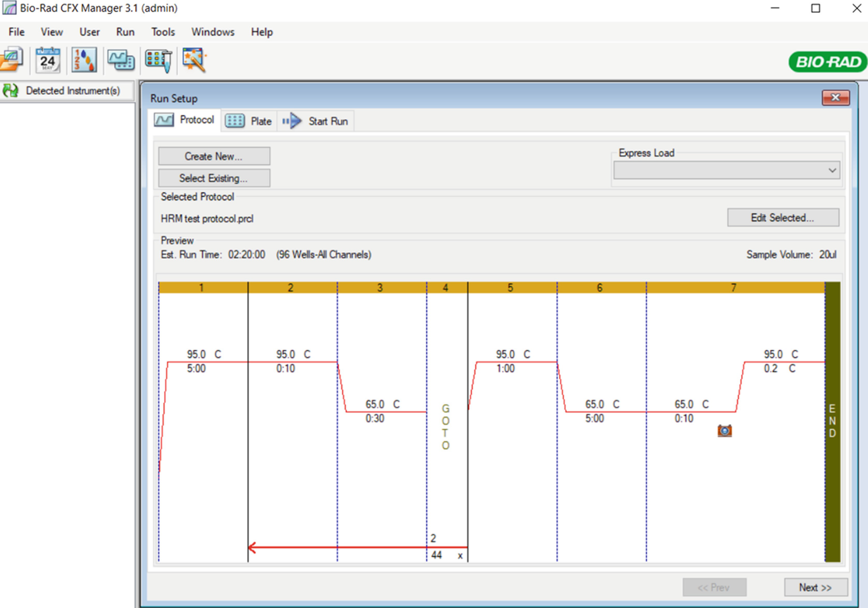
Task: Click the 5:00 time in step 6
Action: pos(594,418)
